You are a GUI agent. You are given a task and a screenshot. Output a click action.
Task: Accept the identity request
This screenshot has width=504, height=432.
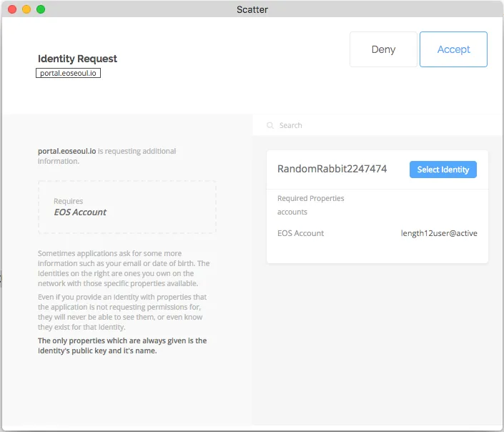point(453,49)
